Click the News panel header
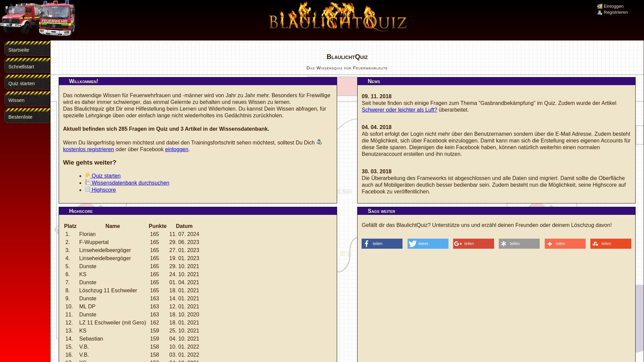 pyautogui.click(x=496, y=81)
